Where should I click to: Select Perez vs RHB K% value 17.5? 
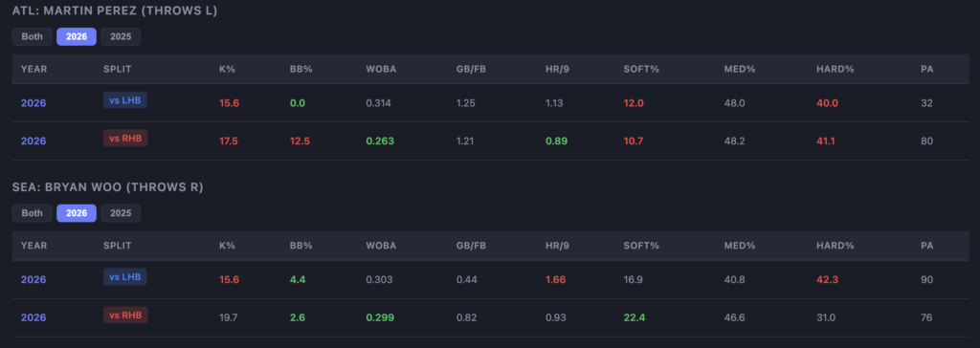229,141
